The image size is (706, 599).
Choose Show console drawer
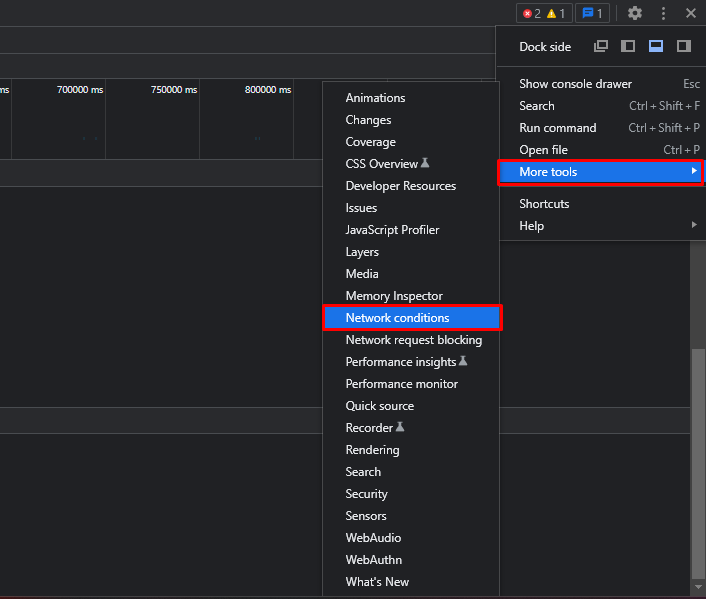[x=575, y=84]
